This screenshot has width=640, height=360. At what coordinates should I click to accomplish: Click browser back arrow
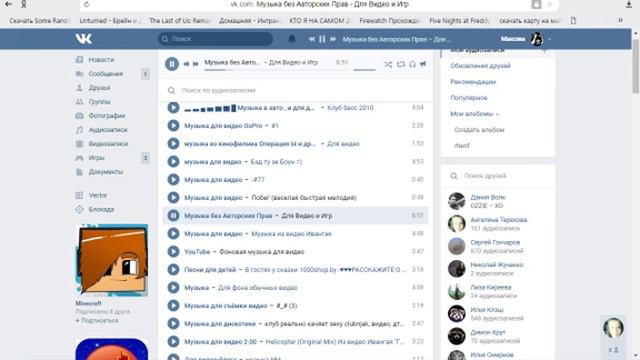coord(8,4)
